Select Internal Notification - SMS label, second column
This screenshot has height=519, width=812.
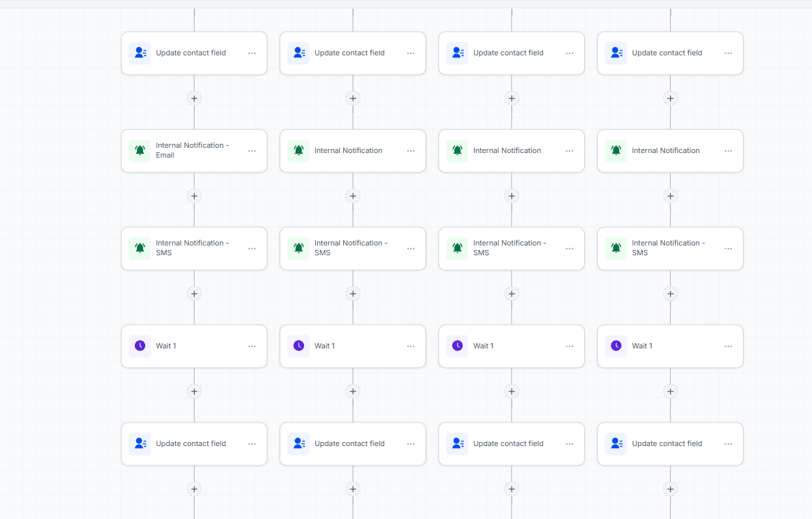tap(351, 248)
